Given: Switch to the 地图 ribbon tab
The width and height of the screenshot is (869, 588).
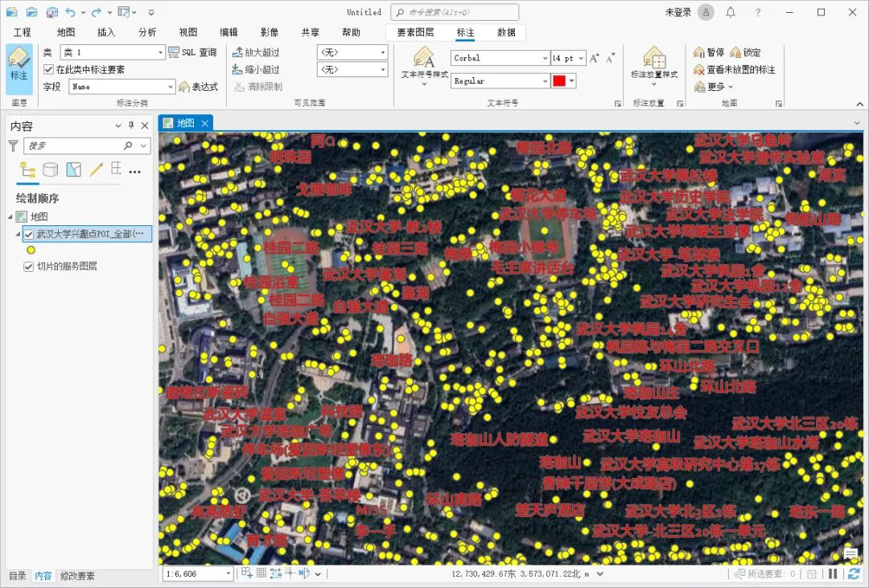Looking at the screenshot, I should tap(65, 33).
